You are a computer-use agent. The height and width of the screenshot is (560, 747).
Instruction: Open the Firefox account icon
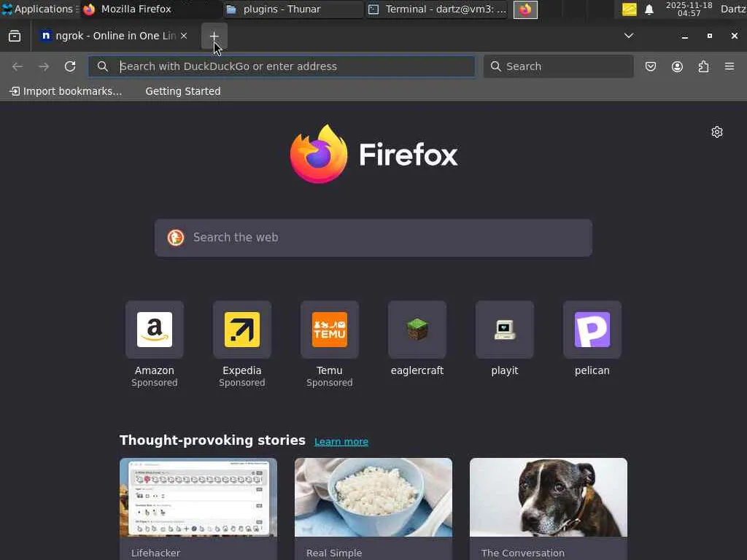click(x=677, y=66)
